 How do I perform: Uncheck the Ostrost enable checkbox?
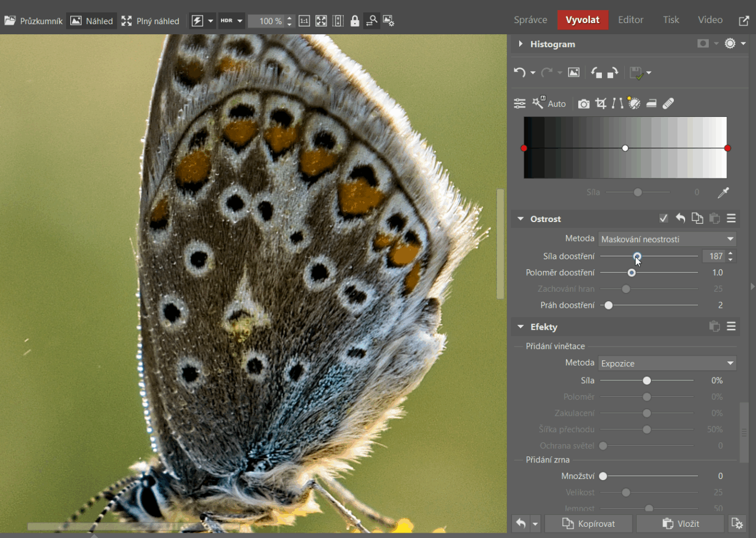pyautogui.click(x=664, y=219)
